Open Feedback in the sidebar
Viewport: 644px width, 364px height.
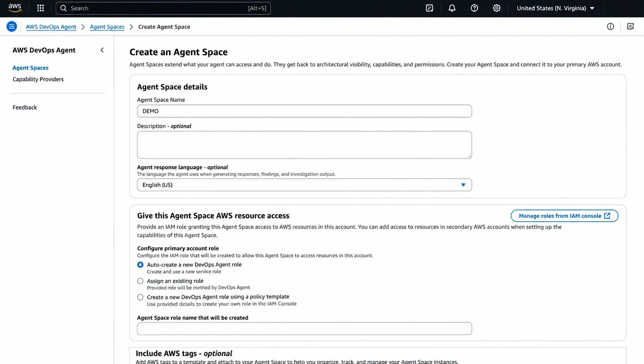click(25, 107)
